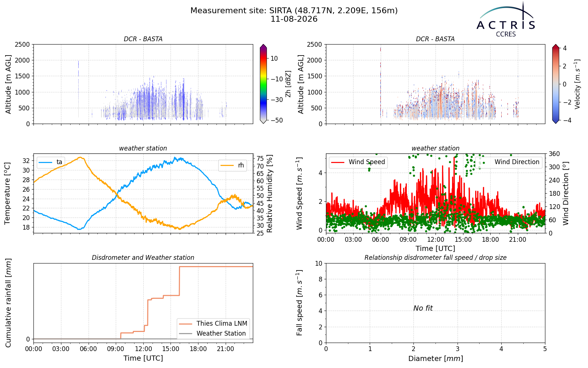Click the 2500 altitude tick on the reflectivity plot

click(22, 45)
